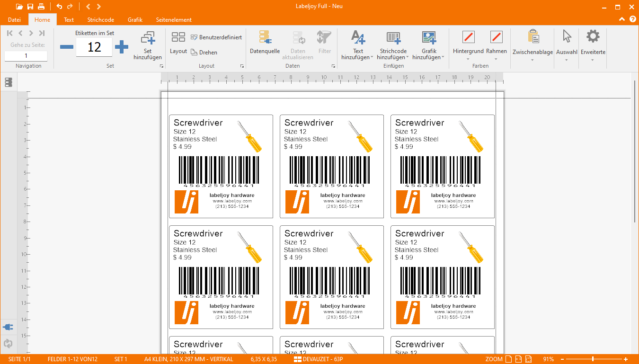Click the left chevron in title bar
This screenshot has height=364, width=639.
tap(88, 7)
